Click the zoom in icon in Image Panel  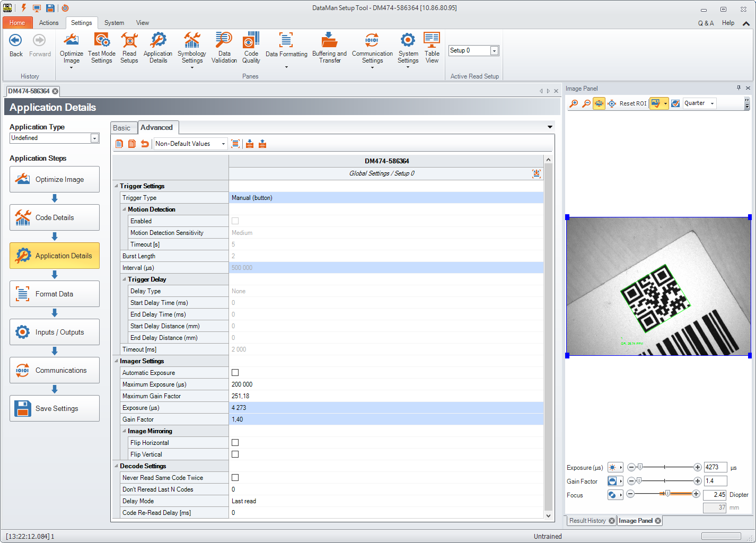tap(574, 103)
